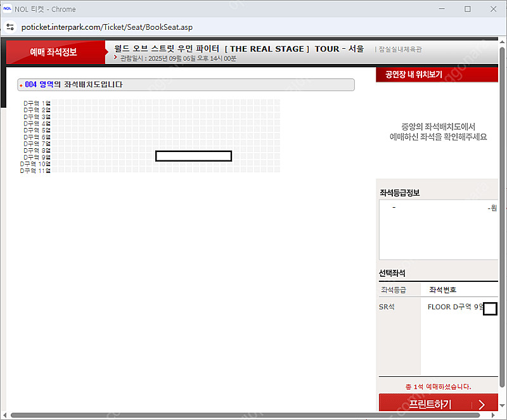Click the SR석 seat grade cell
Screen dimensions: 507x420
[387, 307]
